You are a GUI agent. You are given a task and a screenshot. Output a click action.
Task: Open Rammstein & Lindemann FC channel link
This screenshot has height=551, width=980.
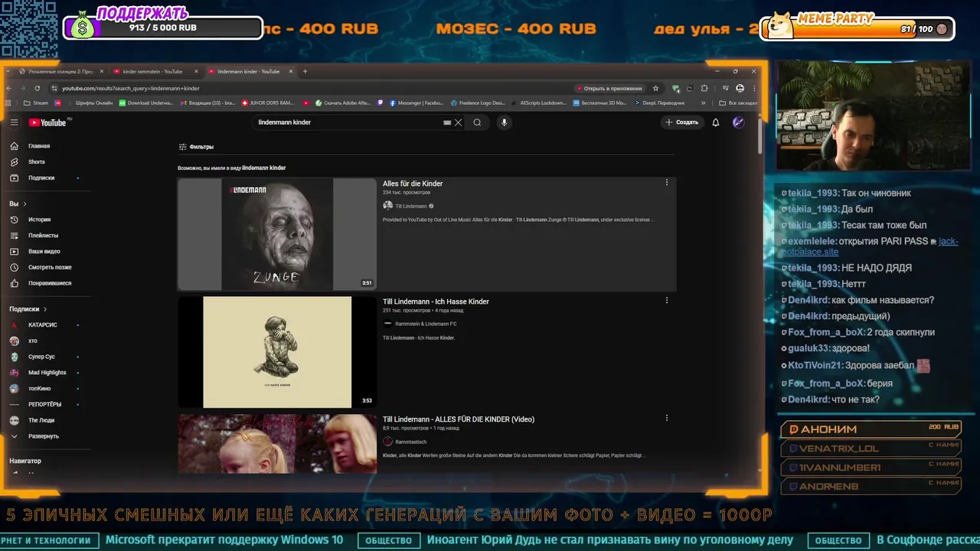pos(426,324)
